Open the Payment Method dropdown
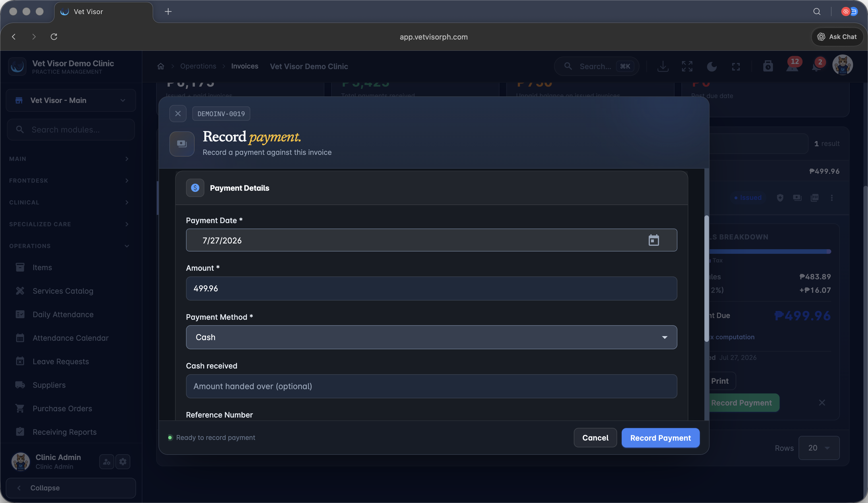Image resolution: width=868 pixels, height=503 pixels. tap(431, 337)
